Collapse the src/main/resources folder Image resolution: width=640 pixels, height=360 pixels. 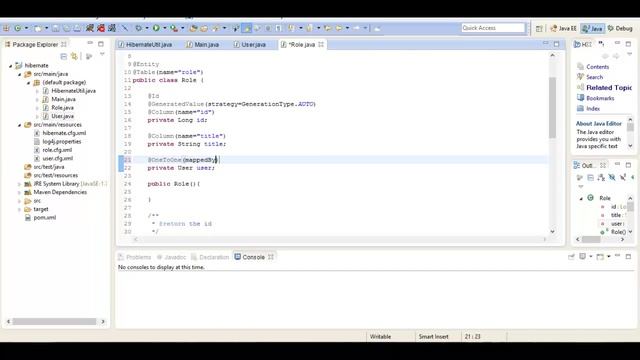coord(19,125)
